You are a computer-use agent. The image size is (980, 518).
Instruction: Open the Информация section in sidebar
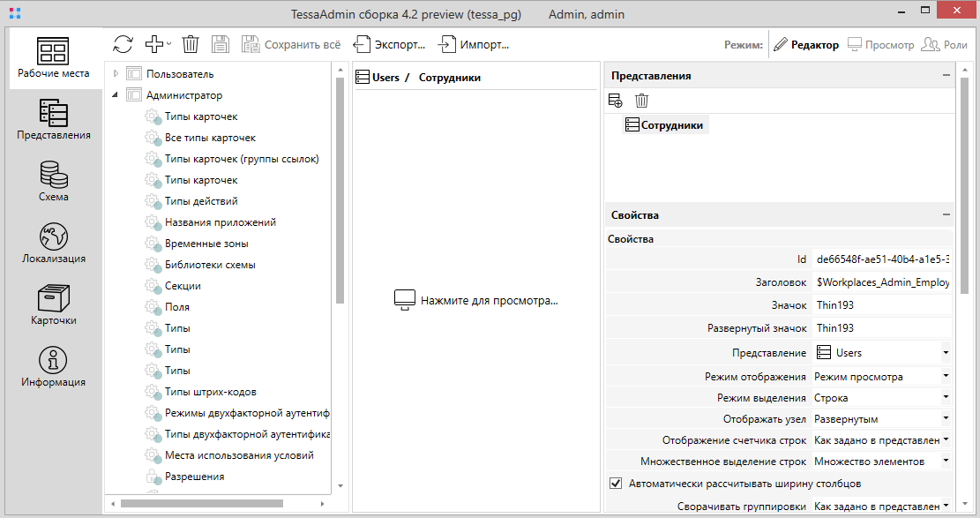tap(53, 366)
